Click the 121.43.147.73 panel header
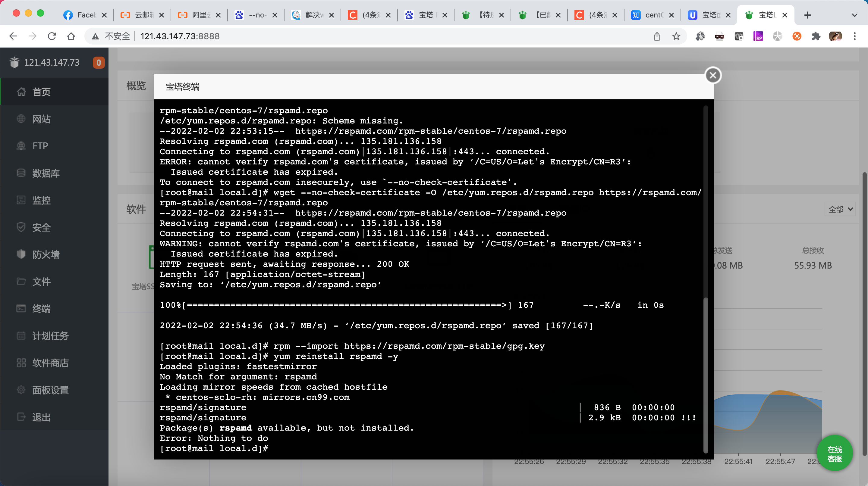The image size is (868, 486). pos(52,63)
